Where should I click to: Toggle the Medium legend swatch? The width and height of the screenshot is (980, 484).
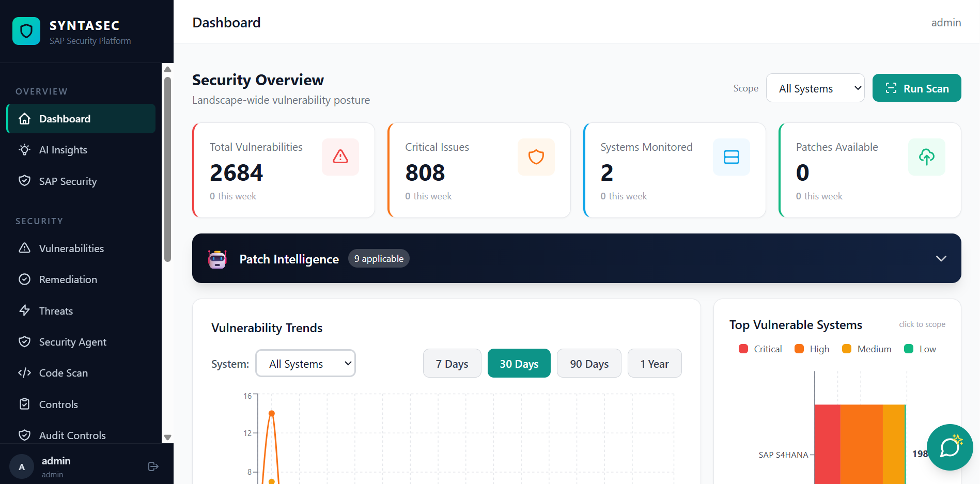[x=847, y=349]
